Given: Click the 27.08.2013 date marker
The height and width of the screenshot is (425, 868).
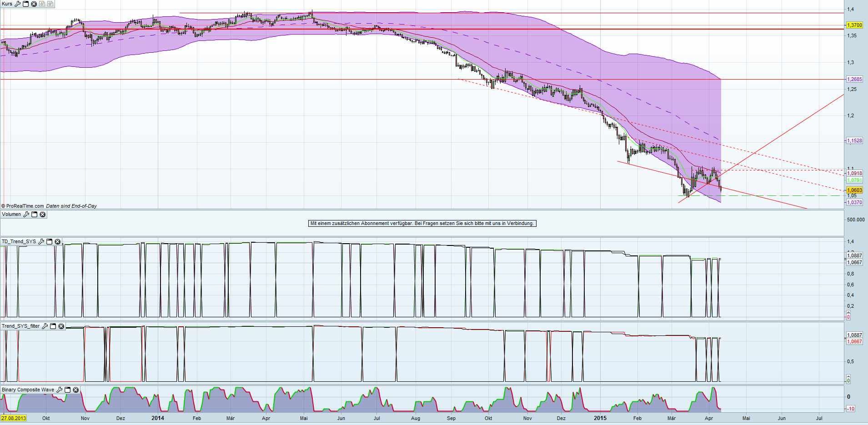Looking at the screenshot, I should pos(14,418).
